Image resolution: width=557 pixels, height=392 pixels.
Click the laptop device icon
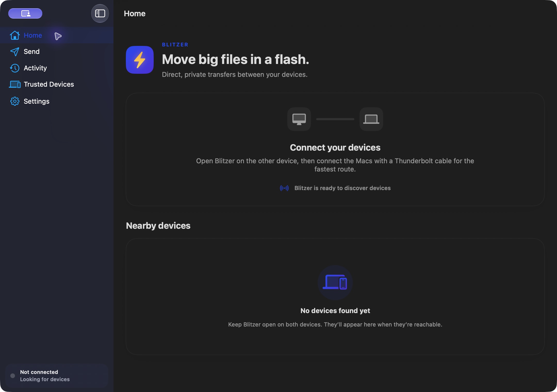coord(371,119)
